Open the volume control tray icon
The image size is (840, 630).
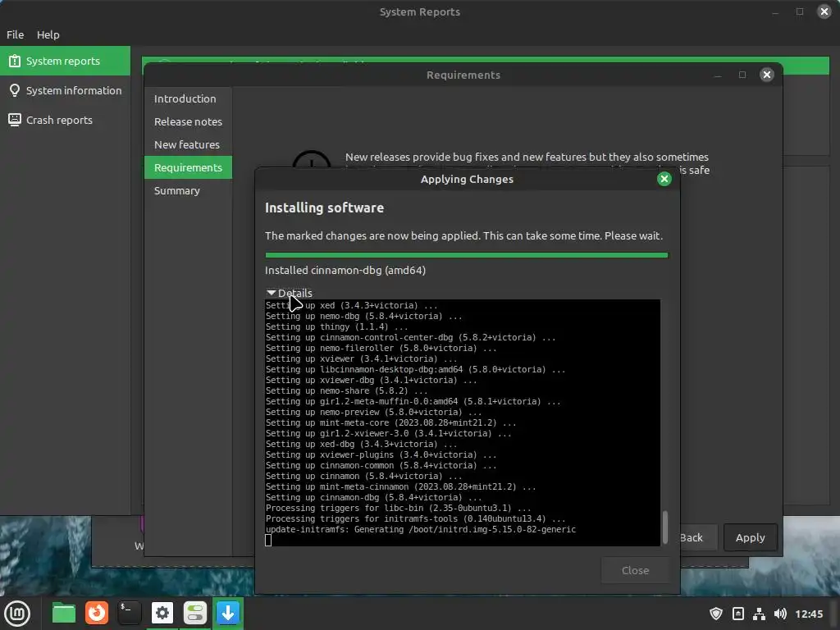click(780, 614)
